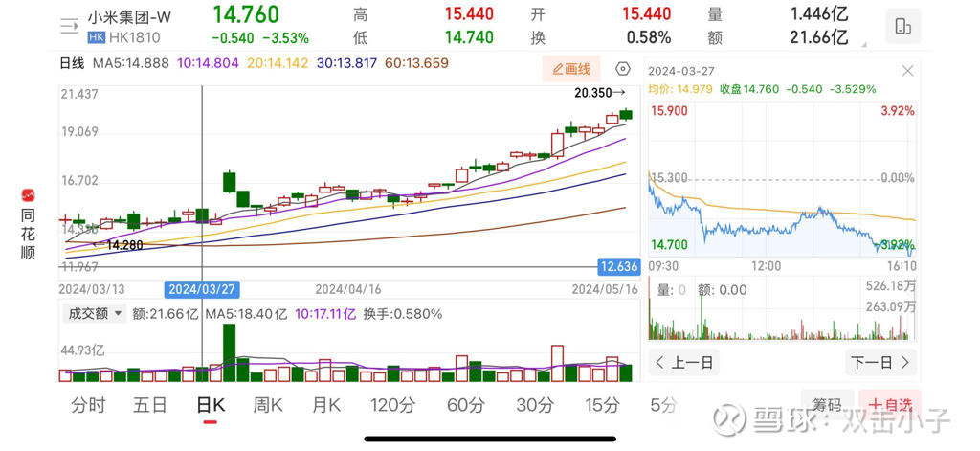Screen dimensions: 980x451
Task: Click the selected date marker 2024/03/27
Action: [202, 289]
